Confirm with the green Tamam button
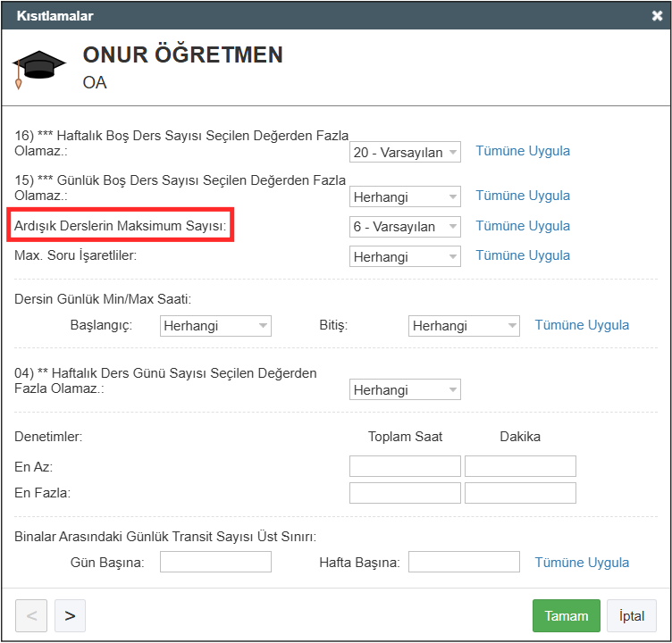Viewport: 672px width, 643px height. [567, 615]
